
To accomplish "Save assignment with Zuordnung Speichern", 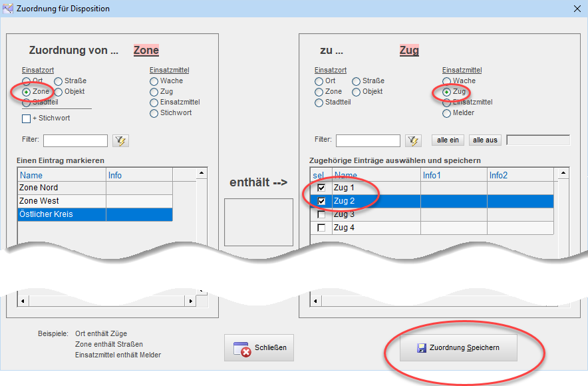I will click(458, 348).
